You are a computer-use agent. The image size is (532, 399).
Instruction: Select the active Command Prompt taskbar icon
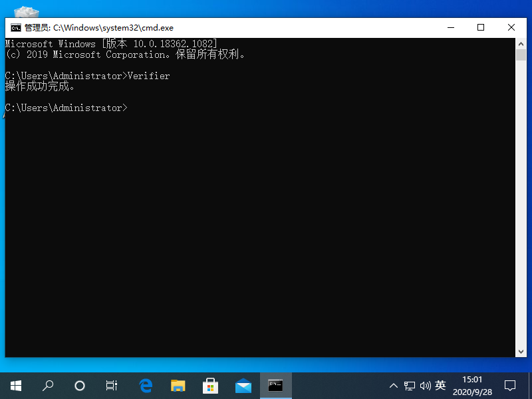click(x=275, y=385)
